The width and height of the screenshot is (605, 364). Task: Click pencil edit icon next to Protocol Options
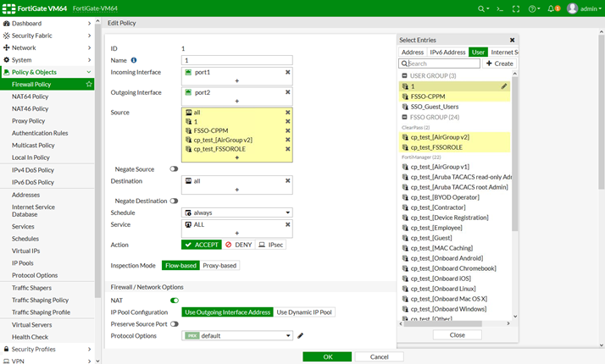300,335
